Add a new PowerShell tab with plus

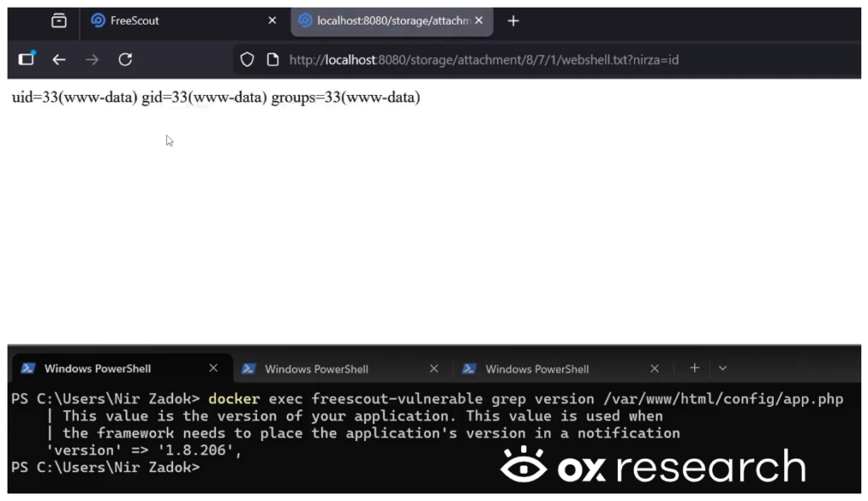[694, 368]
